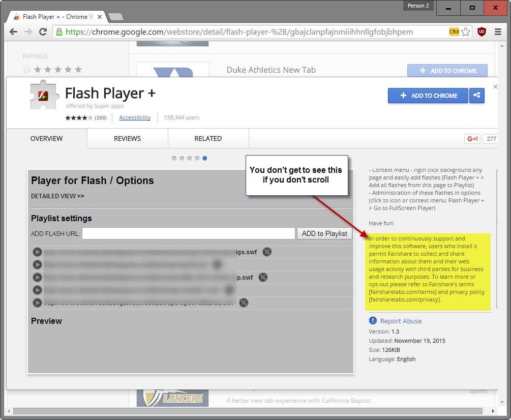Click the 'Language: English' text

pyautogui.click(x=392, y=359)
